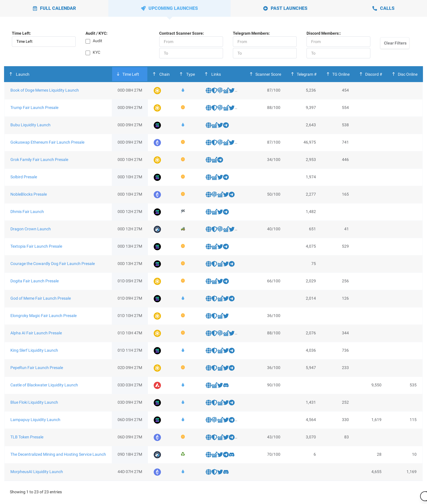Open TLB Token Presale link

coord(27,437)
